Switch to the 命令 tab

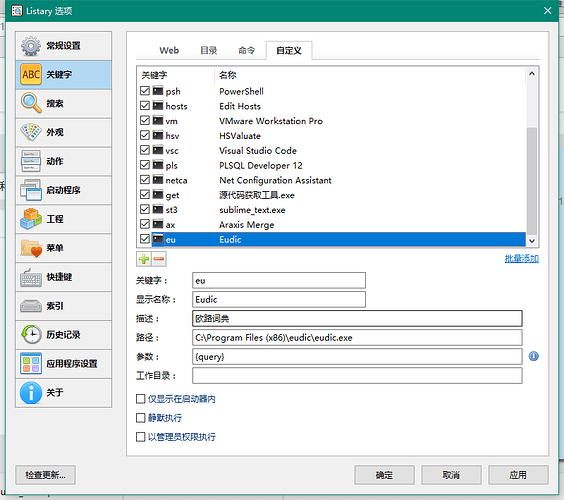tap(246, 50)
